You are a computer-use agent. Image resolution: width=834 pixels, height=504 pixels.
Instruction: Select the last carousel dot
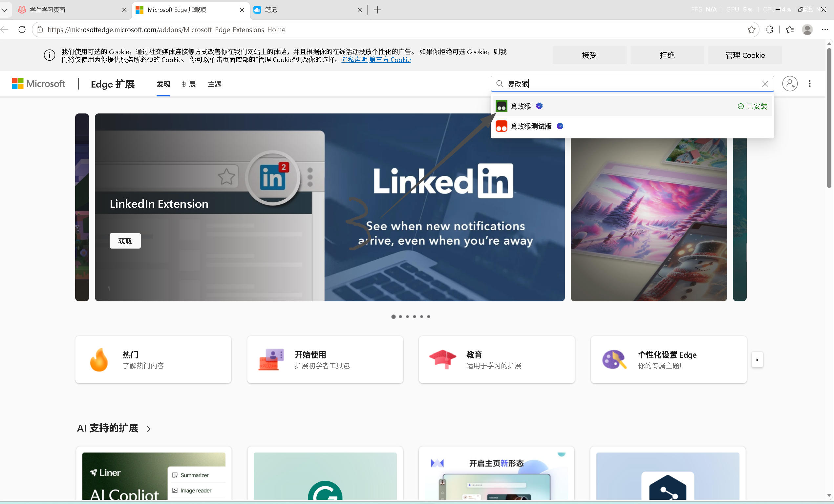pyautogui.click(x=429, y=317)
